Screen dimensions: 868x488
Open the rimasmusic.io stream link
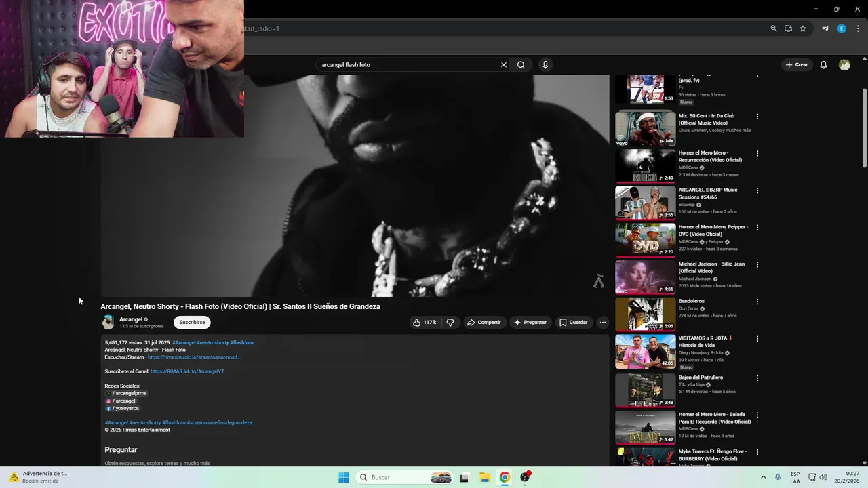pyautogui.click(x=194, y=357)
